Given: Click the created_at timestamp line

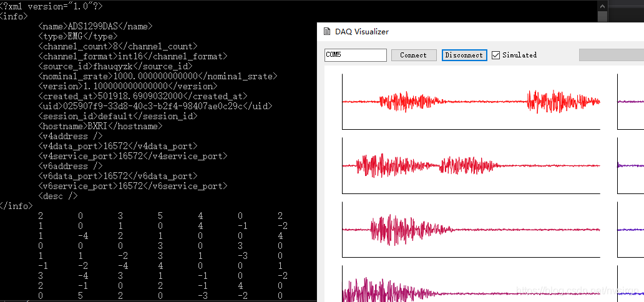Looking at the screenshot, I should point(143,96).
